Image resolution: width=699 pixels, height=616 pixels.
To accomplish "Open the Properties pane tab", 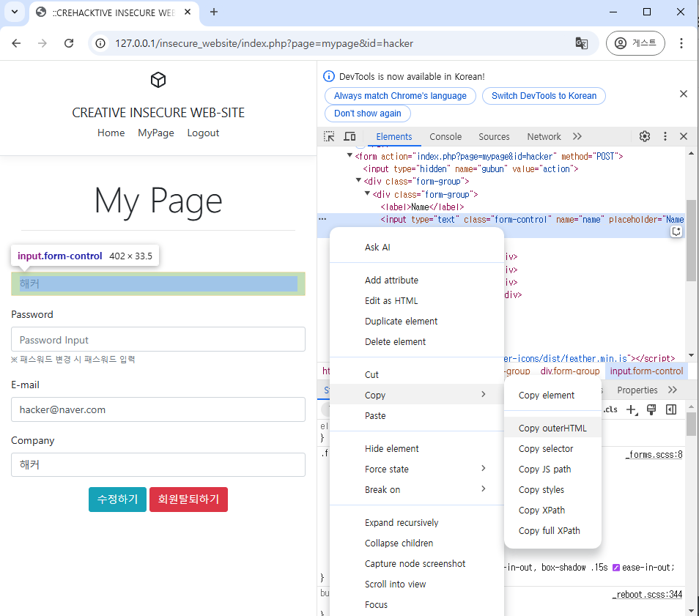I will [637, 390].
